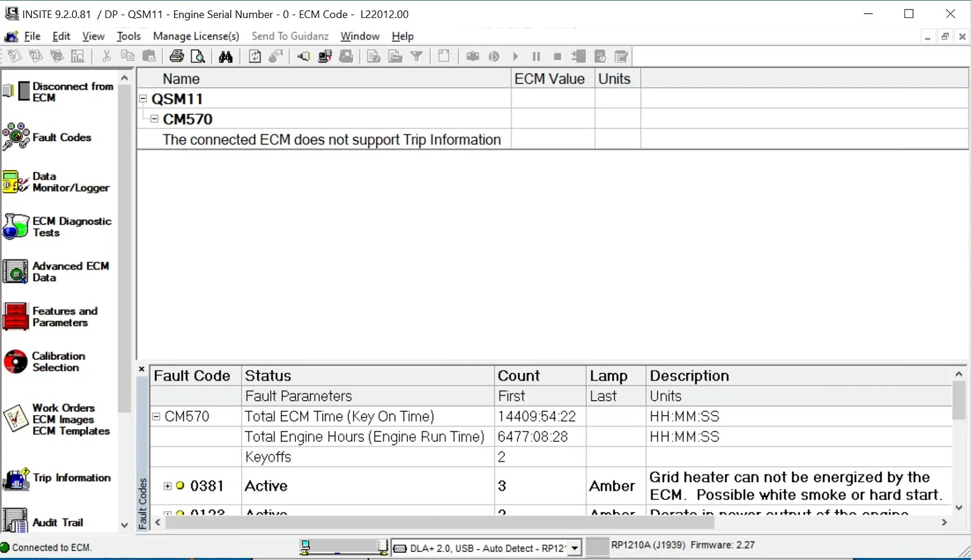The height and width of the screenshot is (560, 971).
Task: Click the binoculars Find icon
Action: click(226, 56)
